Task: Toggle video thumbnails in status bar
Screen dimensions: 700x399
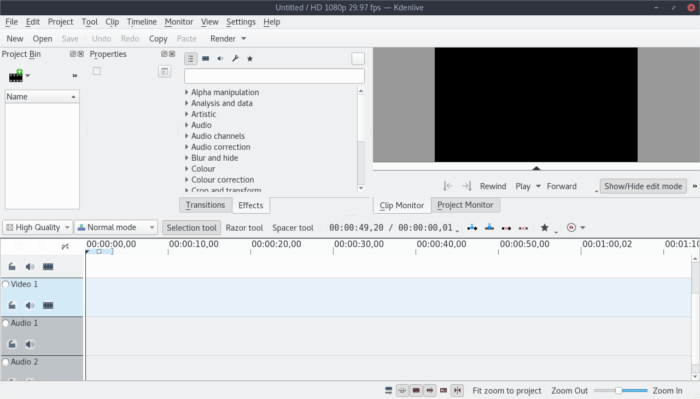Action: pyautogui.click(x=416, y=391)
